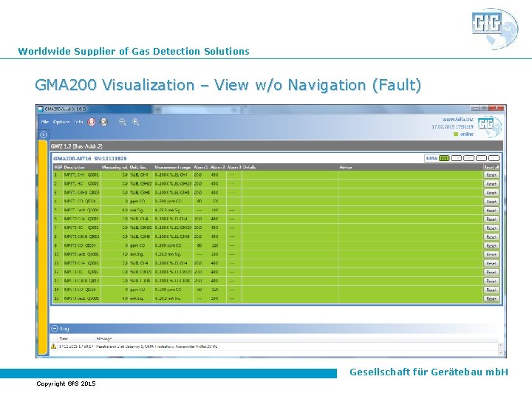Open the www.GfG.biz link
This screenshot has width=532, height=399.
457,120
